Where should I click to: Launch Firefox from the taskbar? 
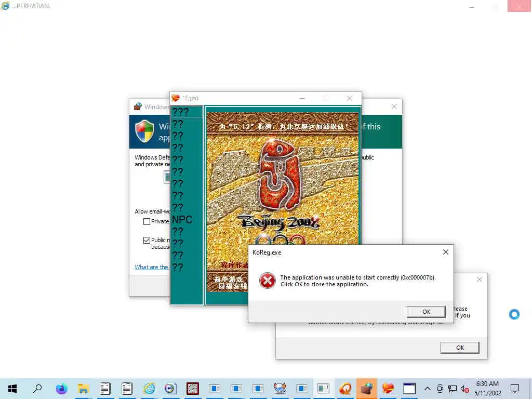(62, 389)
